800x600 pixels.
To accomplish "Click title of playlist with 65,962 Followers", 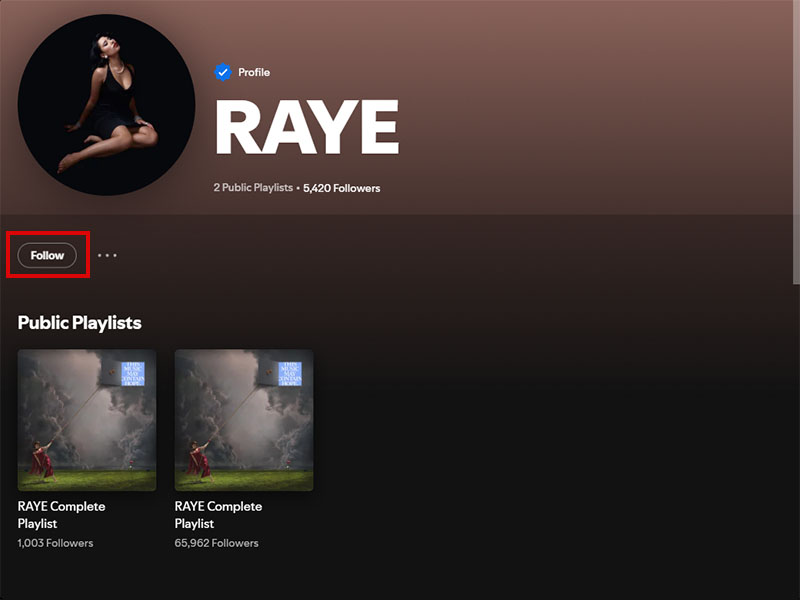I will coord(218,515).
